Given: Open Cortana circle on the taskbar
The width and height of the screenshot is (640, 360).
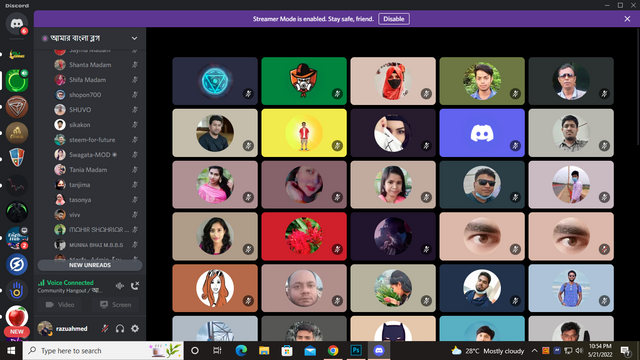Looking at the screenshot, I should [195, 351].
